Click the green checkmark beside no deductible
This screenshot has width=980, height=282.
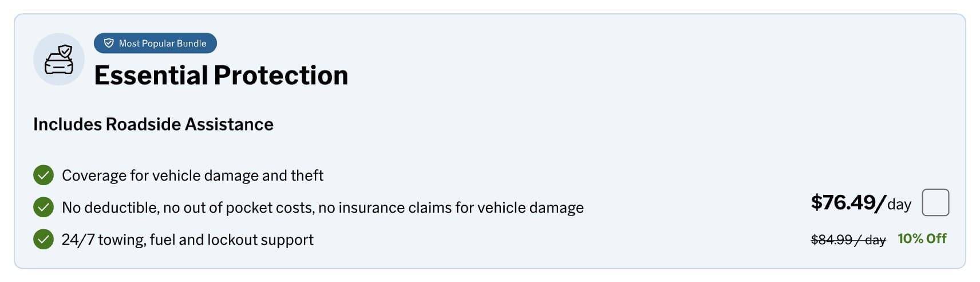pos(44,207)
